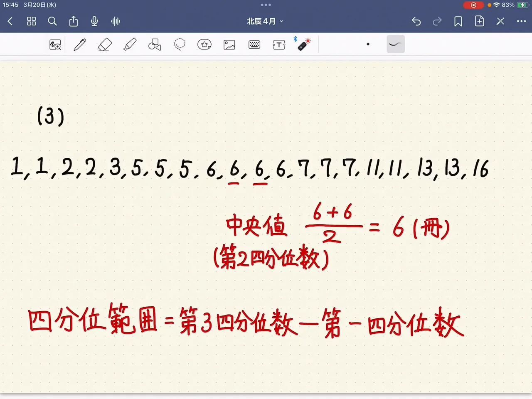Open the 北辰4月 document title dropdown
Image resolution: width=532 pixels, height=399 pixels.
coord(265,21)
